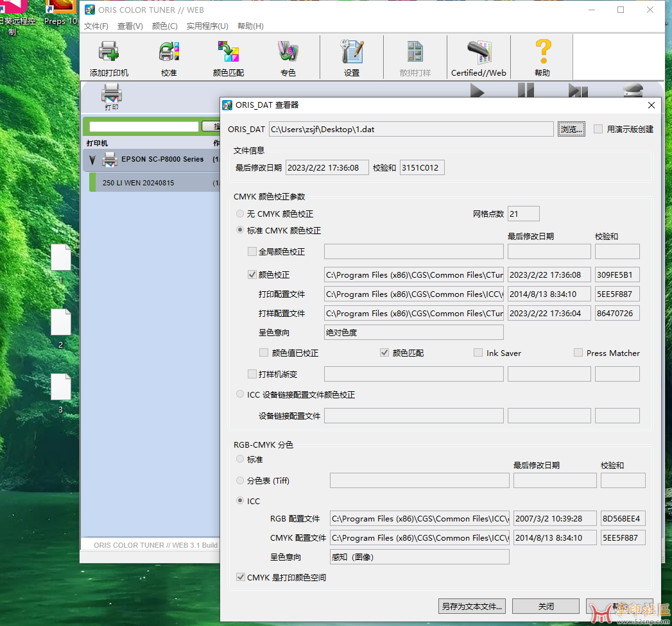Enable the 打样机渐变 checkbox
The width and height of the screenshot is (672, 626).
point(252,374)
